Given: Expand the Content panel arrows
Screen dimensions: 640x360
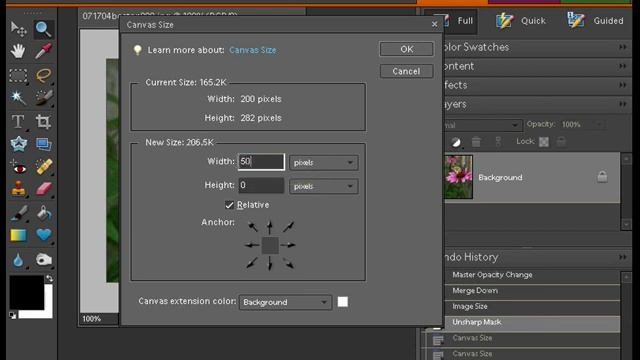Looking at the screenshot, I should [622, 66].
